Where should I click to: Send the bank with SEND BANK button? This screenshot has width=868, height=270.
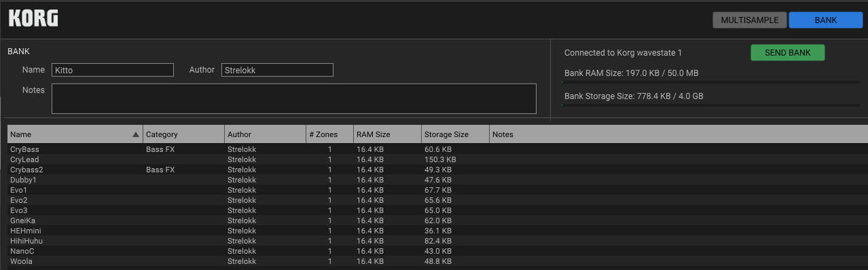pos(787,53)
